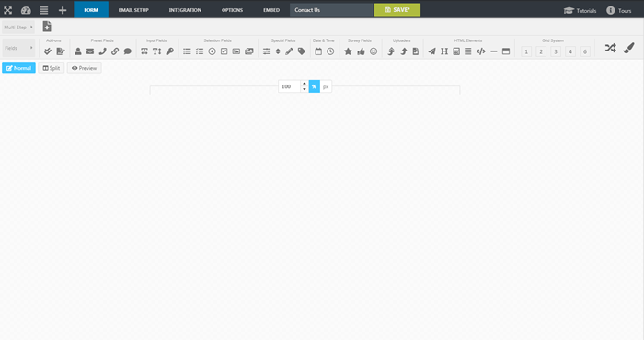Go to the Integration tab
The width and height of the screenshot is (644, 340).
[185, 10]
